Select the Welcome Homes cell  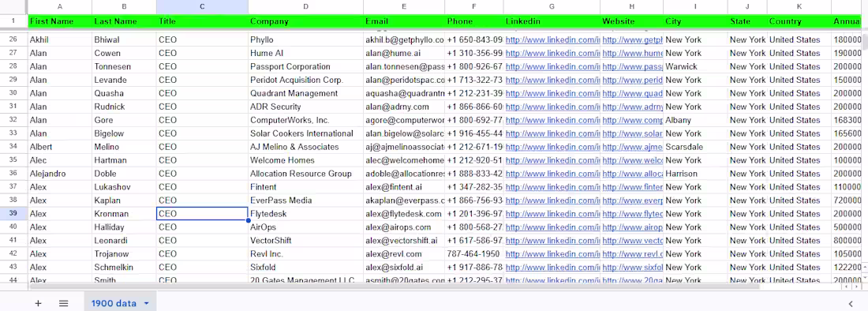pos(305,160)
